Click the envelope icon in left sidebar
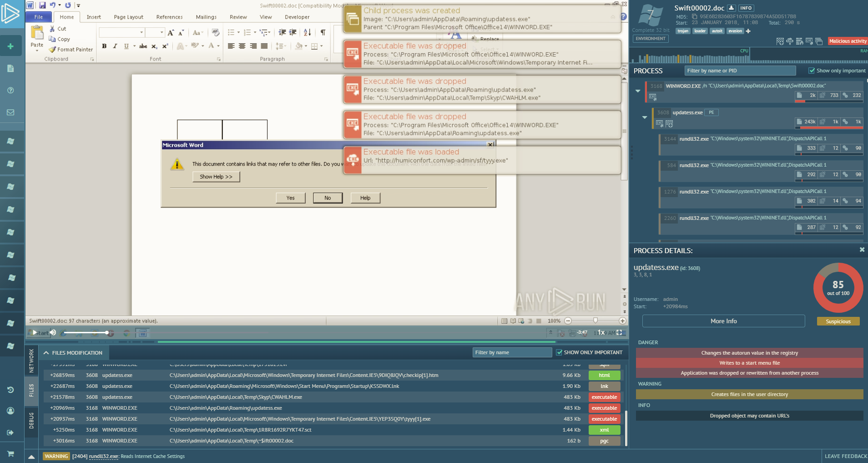The width and height of the screenshot is (868, 463). point(10,112)
